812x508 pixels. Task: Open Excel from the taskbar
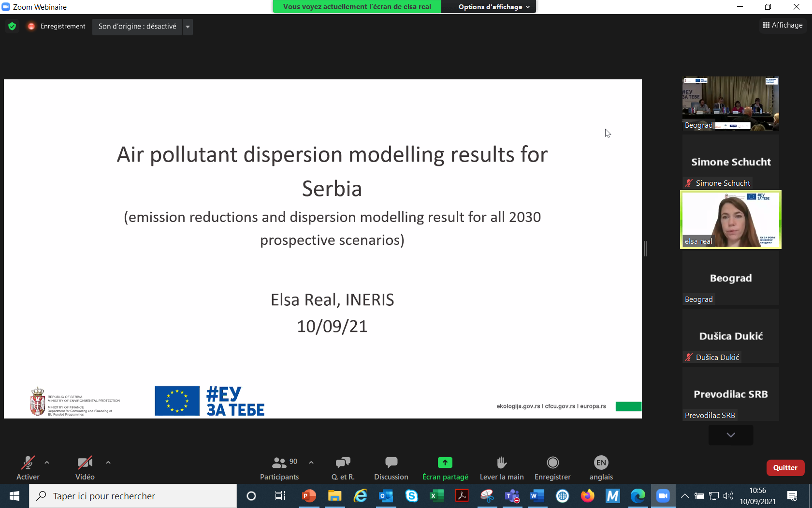click(437, 496)
